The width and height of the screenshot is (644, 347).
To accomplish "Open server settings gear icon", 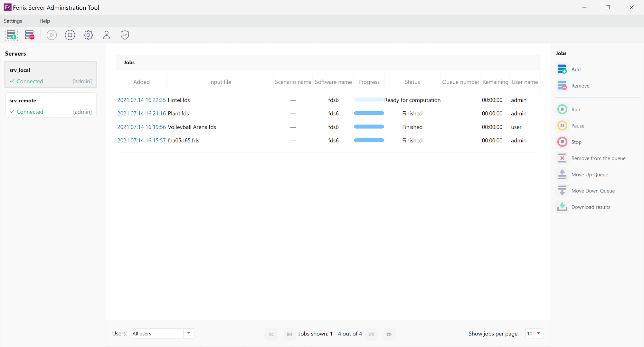I will 88,35.
